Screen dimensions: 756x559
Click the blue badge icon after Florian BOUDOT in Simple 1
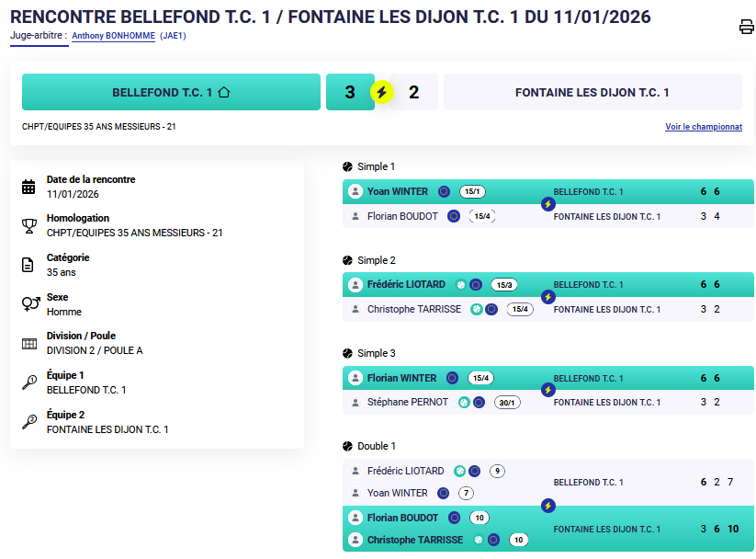coord(454,216)
